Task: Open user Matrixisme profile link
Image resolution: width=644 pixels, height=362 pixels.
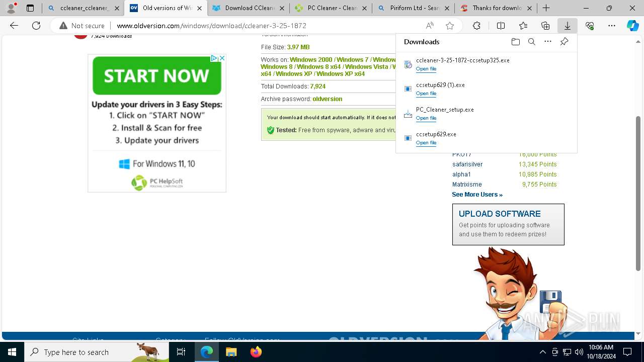Action: point(467,185)
